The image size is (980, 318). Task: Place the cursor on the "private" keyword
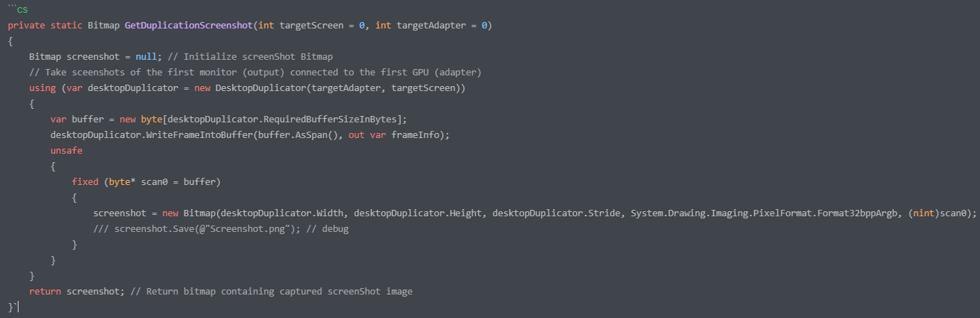[x=26, y=26]
